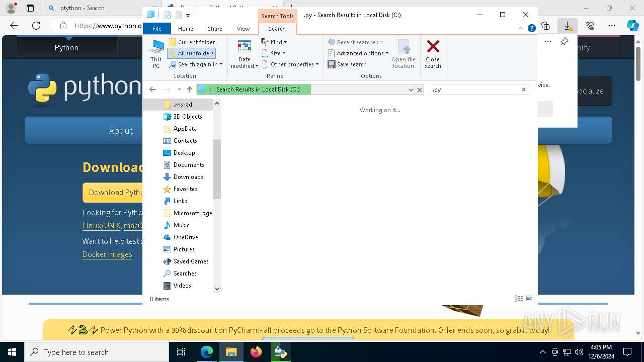Switch to the Share ribbon tab
This screenshot has height=362, width=644.
tap(215, 29)
